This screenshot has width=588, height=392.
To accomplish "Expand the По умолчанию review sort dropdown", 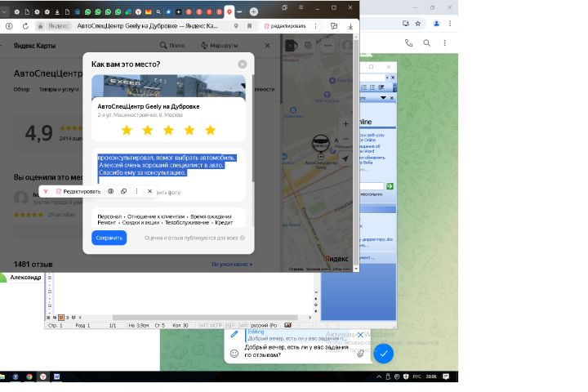I will (x=232, y=265).
